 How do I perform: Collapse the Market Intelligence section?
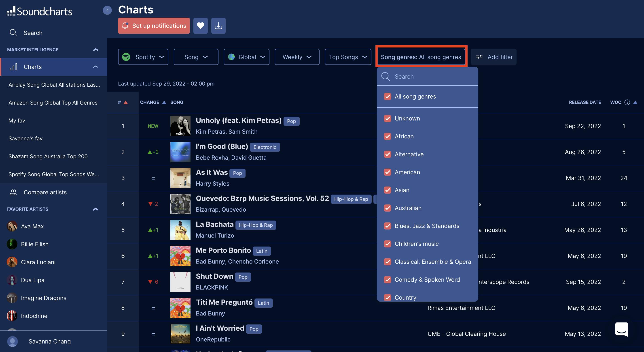click(x=95, y=49)
